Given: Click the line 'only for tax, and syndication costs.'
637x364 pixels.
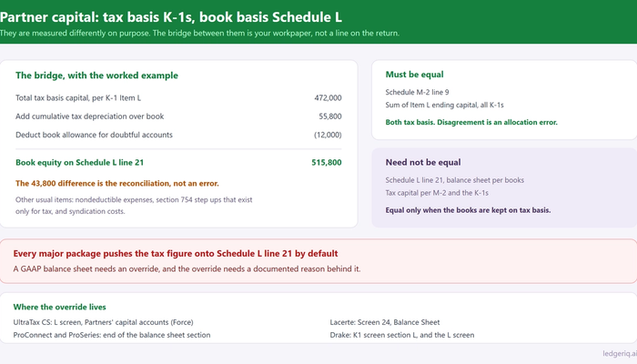Looking at the screenshot, I should coord(70,211).
